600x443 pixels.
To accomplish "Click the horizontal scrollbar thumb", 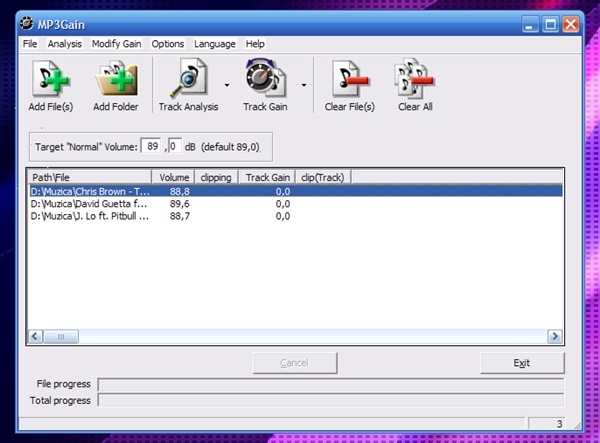I will [61, 336].
